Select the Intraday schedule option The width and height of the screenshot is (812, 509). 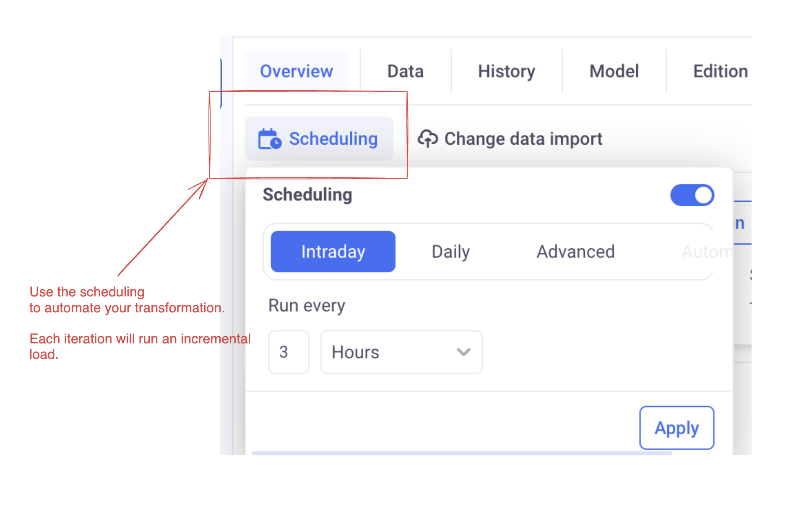333,252
